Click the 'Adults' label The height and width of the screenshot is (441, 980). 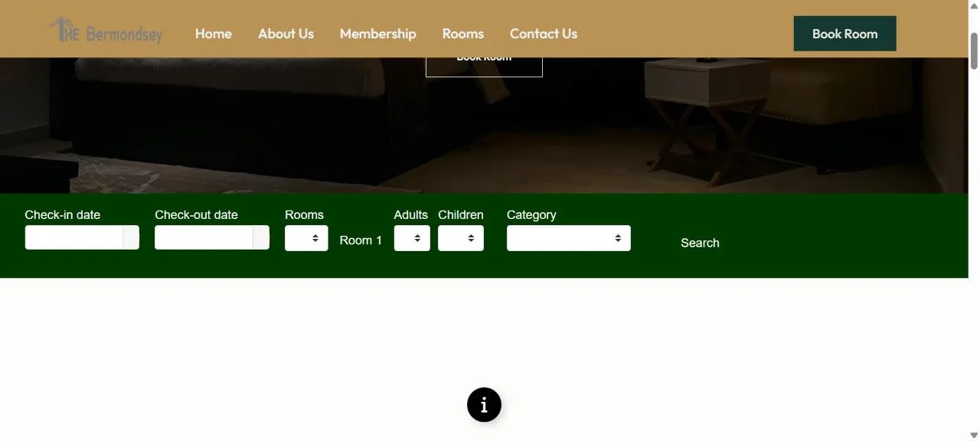[411, 215]
